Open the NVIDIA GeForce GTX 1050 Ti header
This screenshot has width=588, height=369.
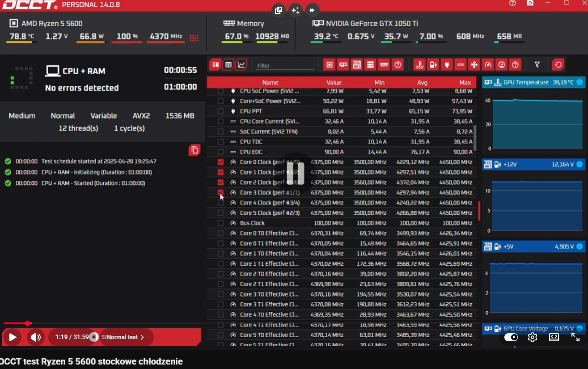click(x=365, y=23)
